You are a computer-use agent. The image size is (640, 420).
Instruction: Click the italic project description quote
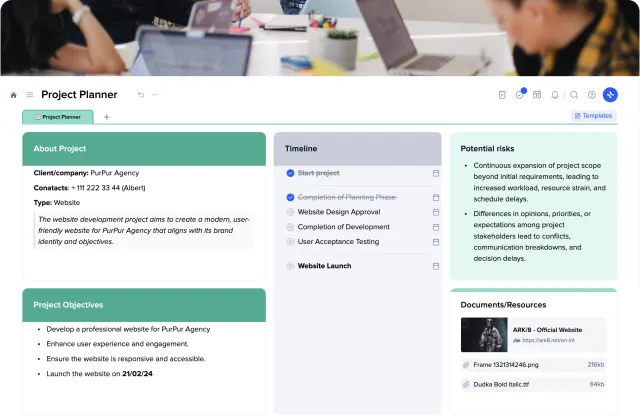(144, 231)
